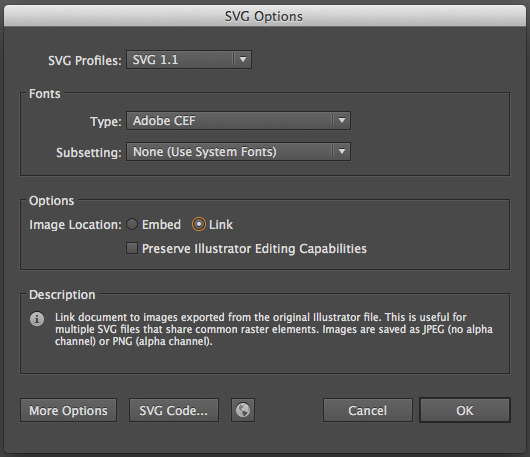Screen dimensions: 530x457
Task: Cancel the SVG Options dialog
Action: 368,410
